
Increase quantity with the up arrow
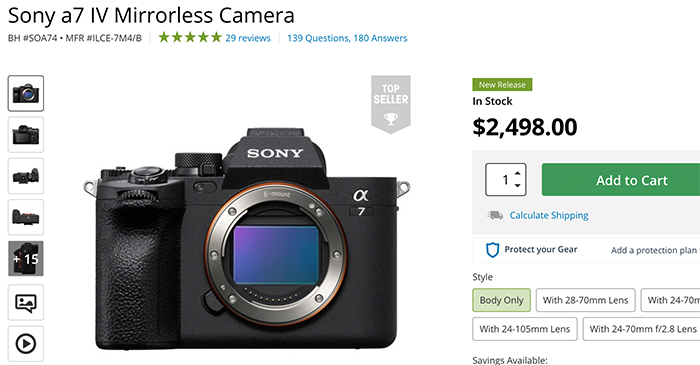(x=517, y=173)
